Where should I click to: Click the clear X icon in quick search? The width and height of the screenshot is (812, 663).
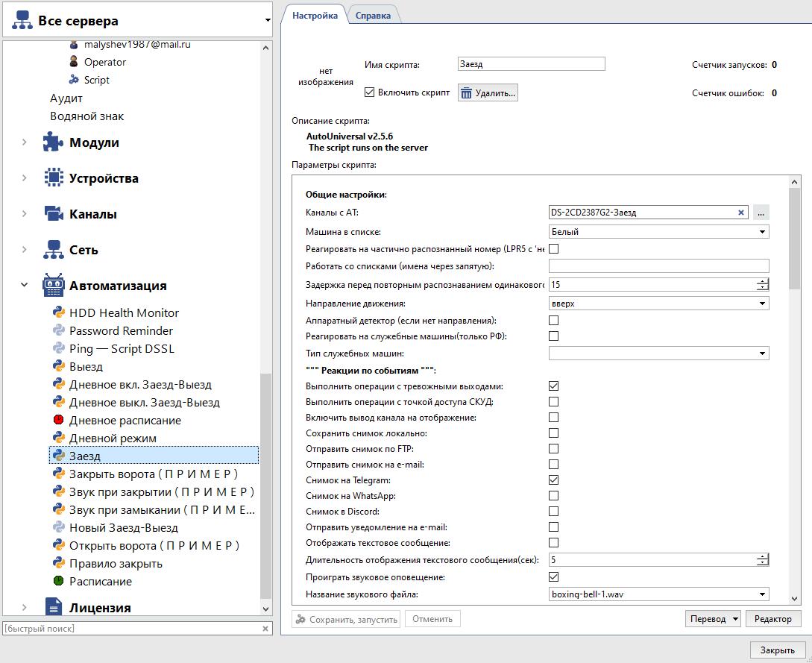click(x=265, y=629)
